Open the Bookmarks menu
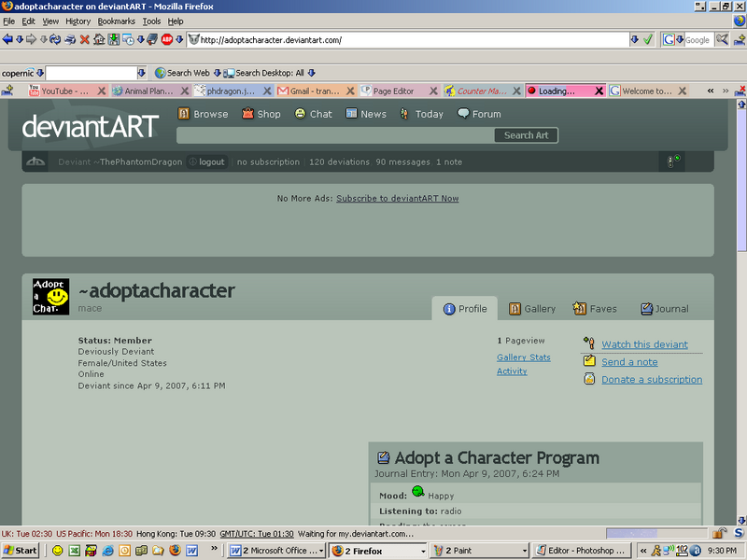The image size is (747, 560). (x=116, y=21)
